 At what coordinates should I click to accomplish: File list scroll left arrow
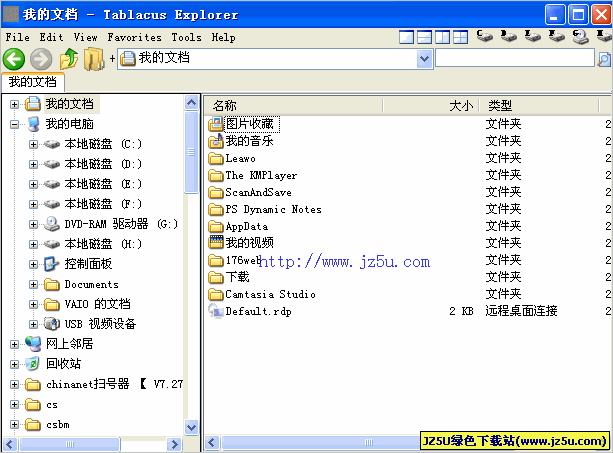212,442
